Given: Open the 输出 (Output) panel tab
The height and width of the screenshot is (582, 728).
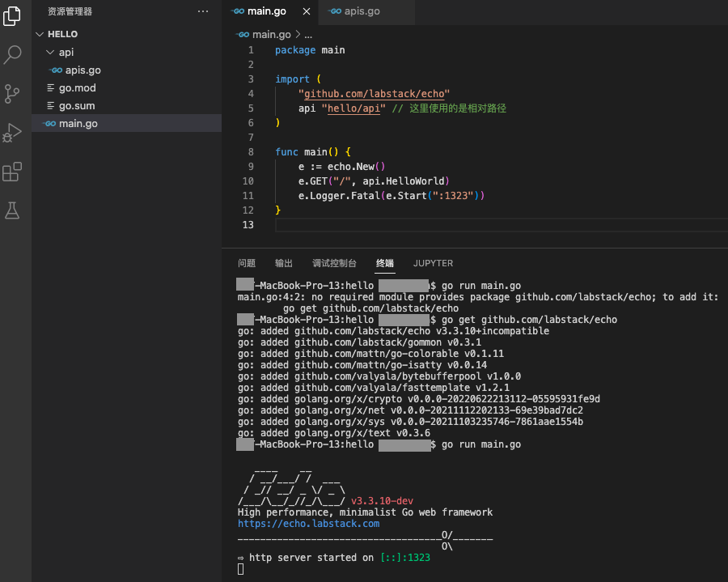Looking at the screenshot, I should [284, 263].
